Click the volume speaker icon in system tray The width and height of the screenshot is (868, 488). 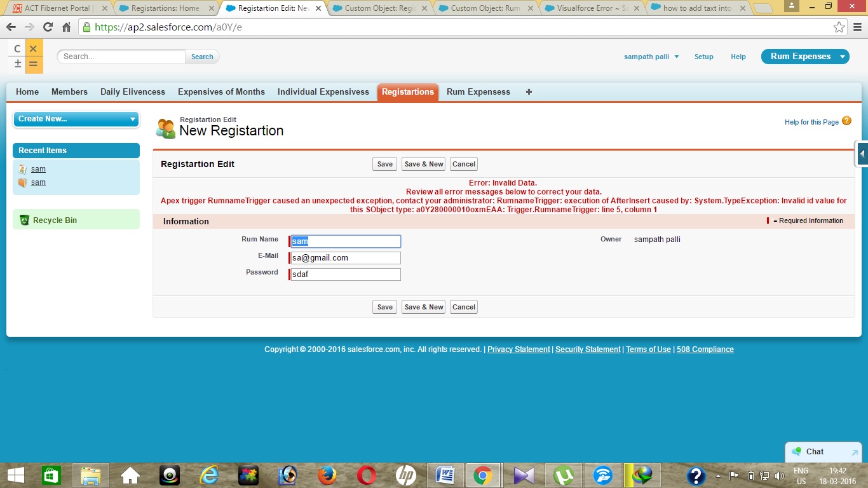[780, 475]
